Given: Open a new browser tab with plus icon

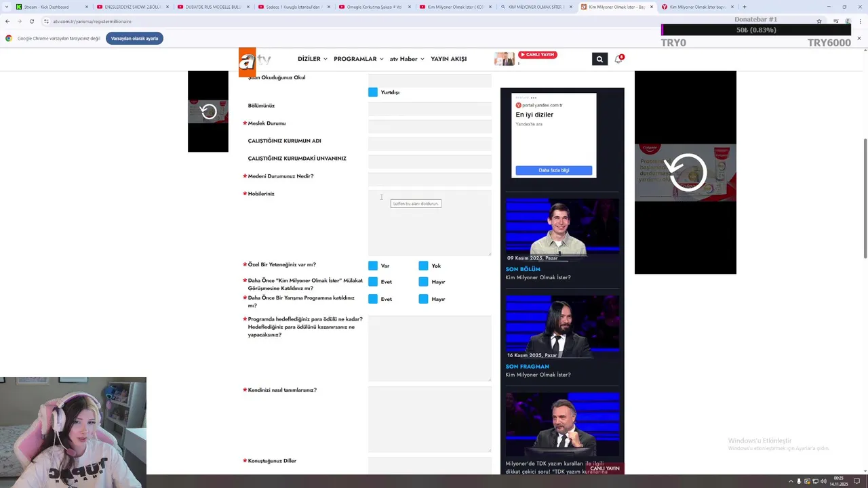Looking at the screenshot, I should 744,7.
